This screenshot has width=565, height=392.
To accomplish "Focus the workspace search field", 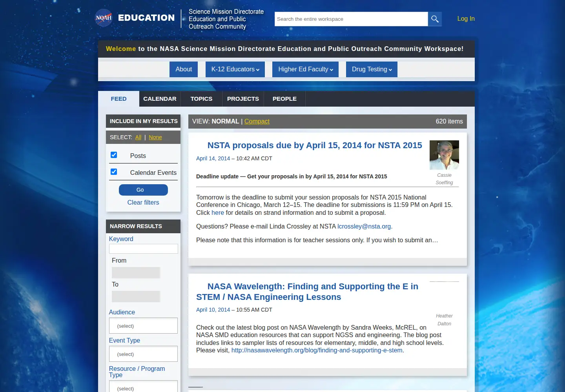I will tap(351, 19).
